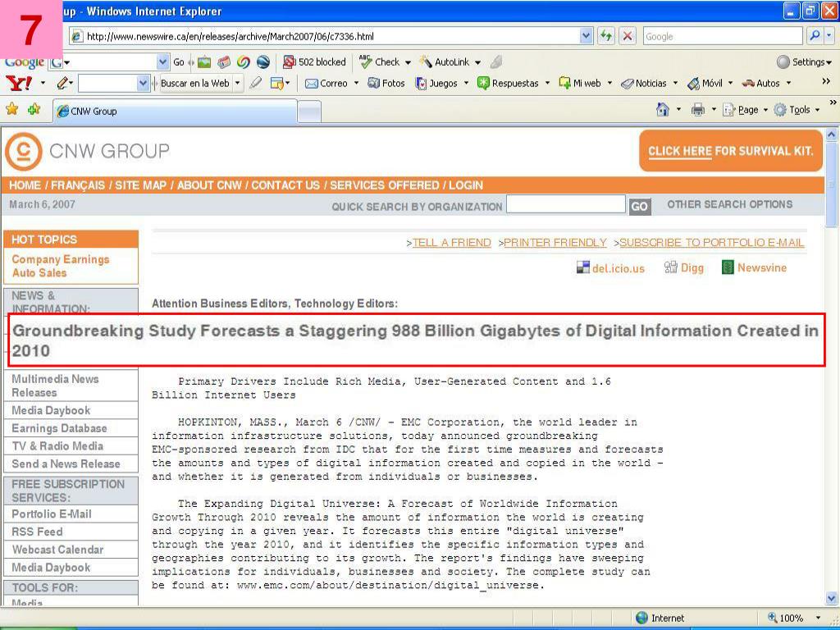This screenshot has height=630, width=840.
Task: Click the GO search button
Action: tap(639, 206)
